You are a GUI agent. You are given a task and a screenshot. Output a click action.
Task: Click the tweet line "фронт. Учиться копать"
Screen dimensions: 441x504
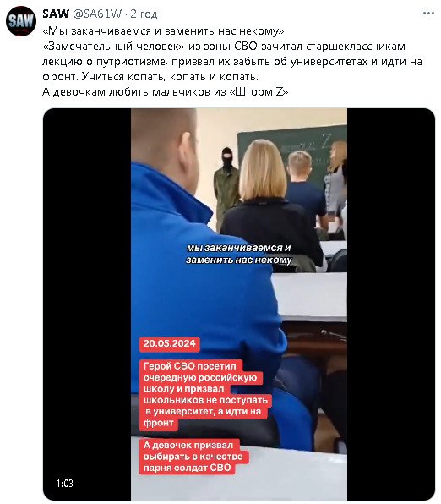point(150,77)
